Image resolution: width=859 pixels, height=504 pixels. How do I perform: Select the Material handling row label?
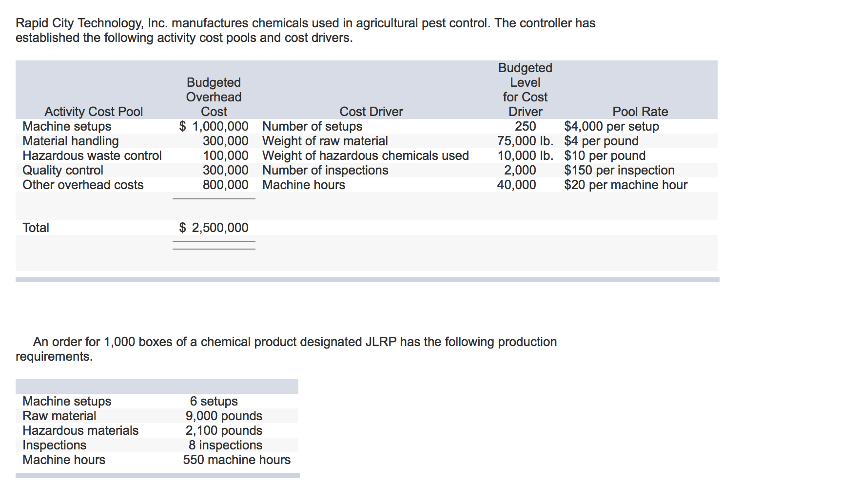tap(71, 141)
